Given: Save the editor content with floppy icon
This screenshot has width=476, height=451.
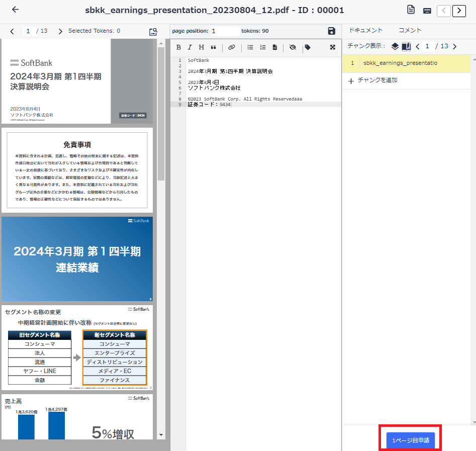Looking at the screenshot, I should (x=332, y=31).
